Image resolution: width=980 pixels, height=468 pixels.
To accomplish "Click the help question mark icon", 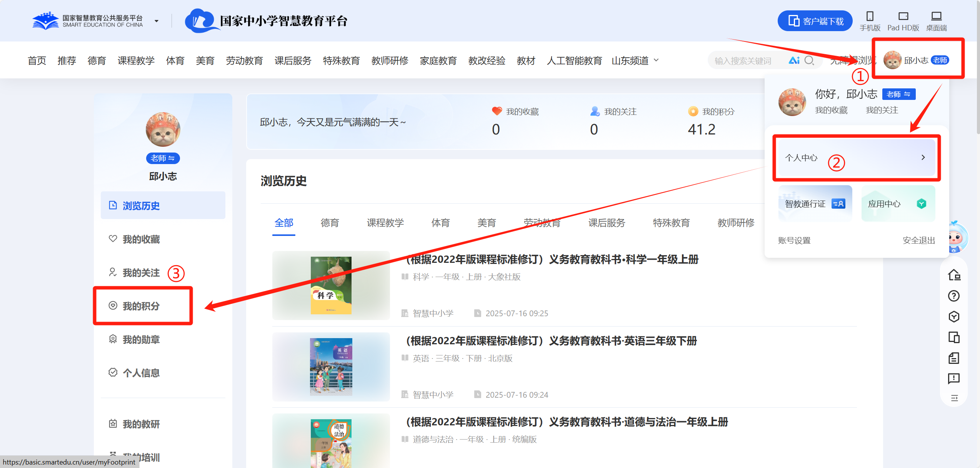I will (x=954, y=296).
